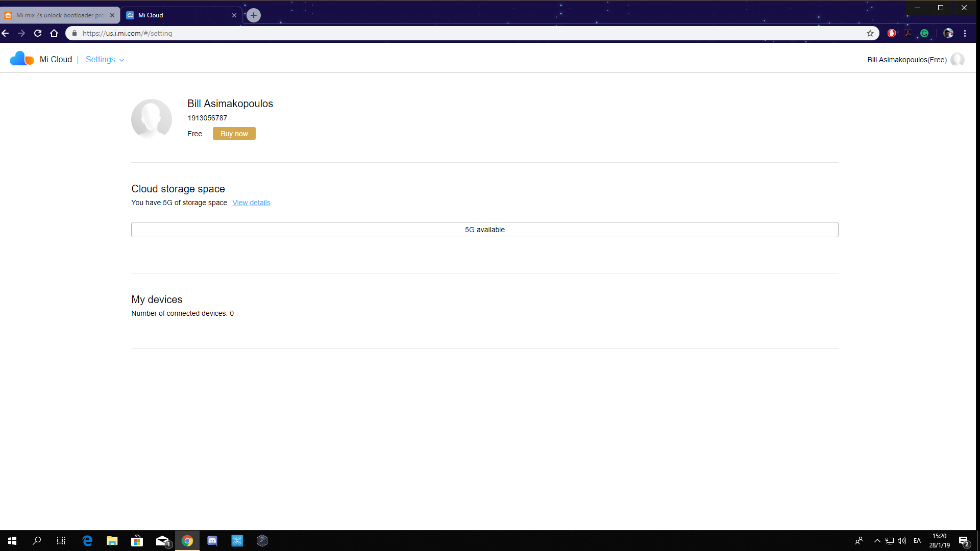Open the Adobe Acrobat extension icon

pyautogui.click(x=908, y=33)
